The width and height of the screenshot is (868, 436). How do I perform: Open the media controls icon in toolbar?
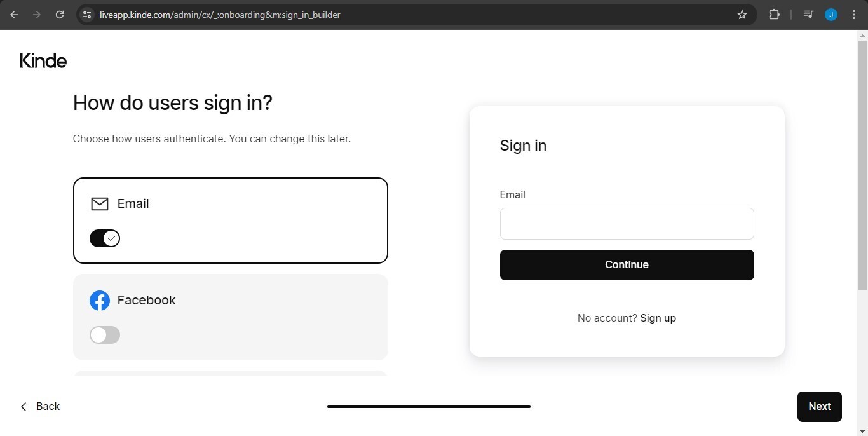[x=808, y=15]
